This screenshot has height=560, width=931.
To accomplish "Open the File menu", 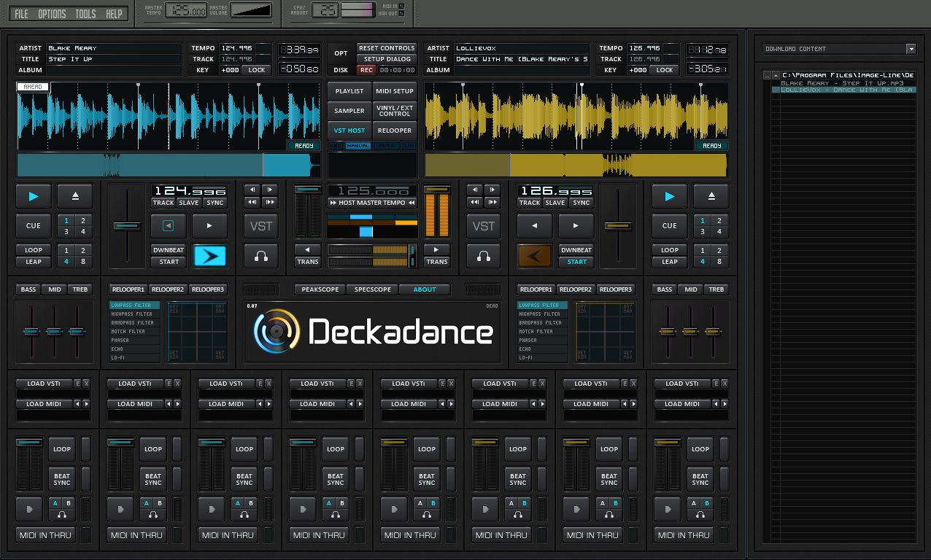I will pyautogui.click(x=22, y=14).
